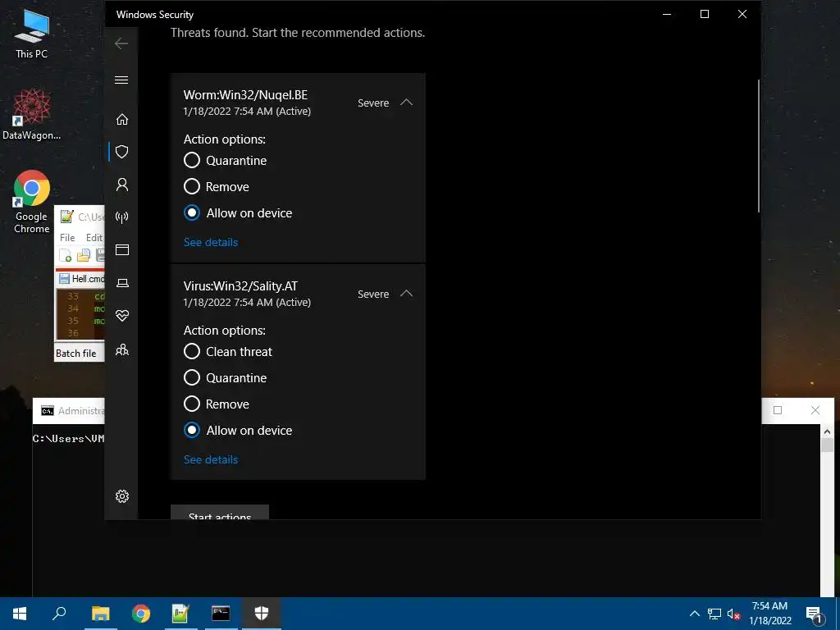Select the Google Chrome desktop shortcut
This screenshot has width=840, height=630.
(x=32, y=202)
